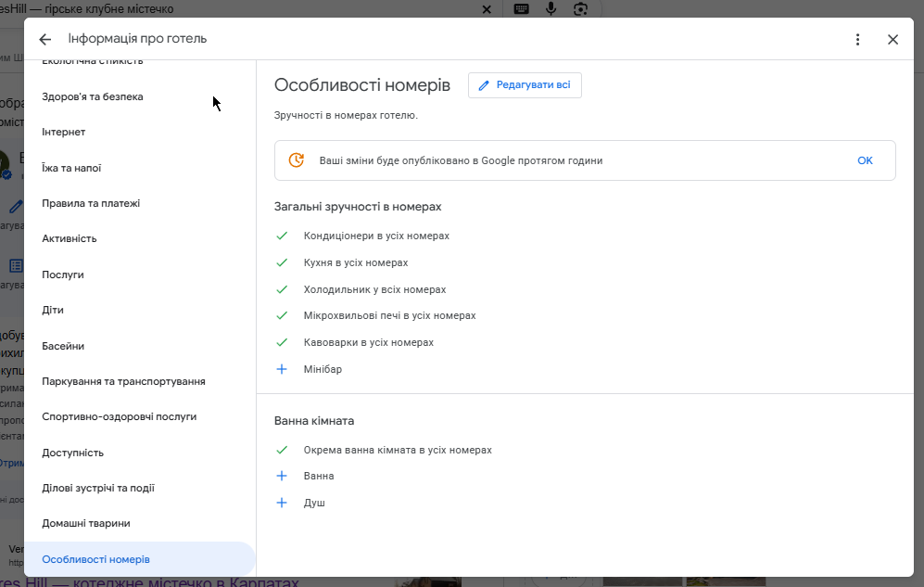Click the plus icon next to Ванна

pos(282,476)
